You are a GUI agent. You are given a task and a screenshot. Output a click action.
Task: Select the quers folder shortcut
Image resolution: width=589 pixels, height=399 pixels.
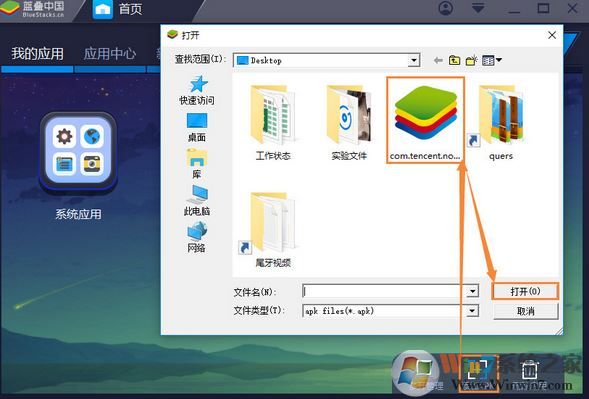[500, 122]
